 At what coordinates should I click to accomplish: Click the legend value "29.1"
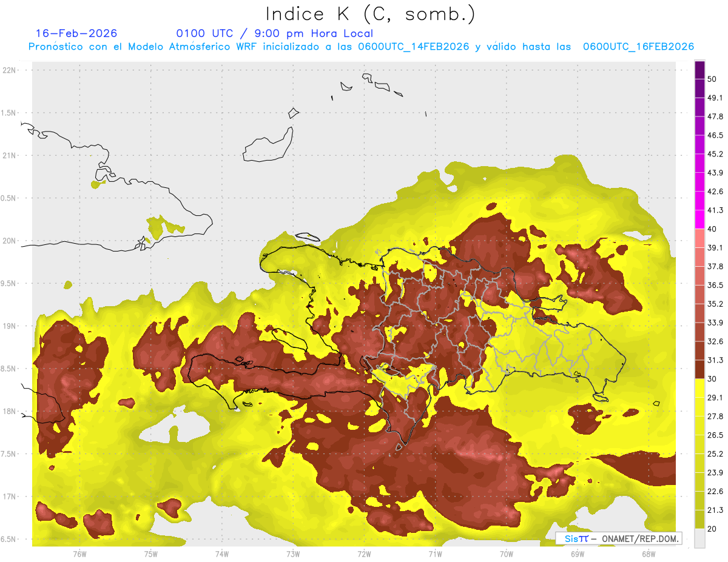715,398
